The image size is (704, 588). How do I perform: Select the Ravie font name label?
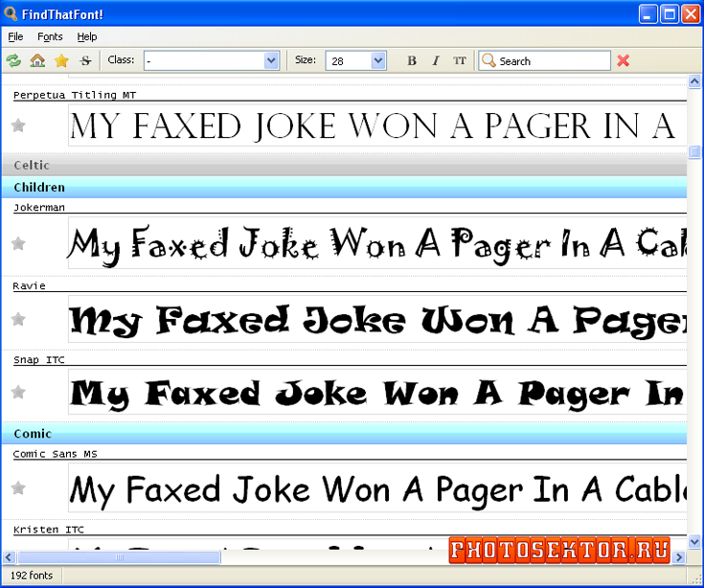click(x=29, y=286)
